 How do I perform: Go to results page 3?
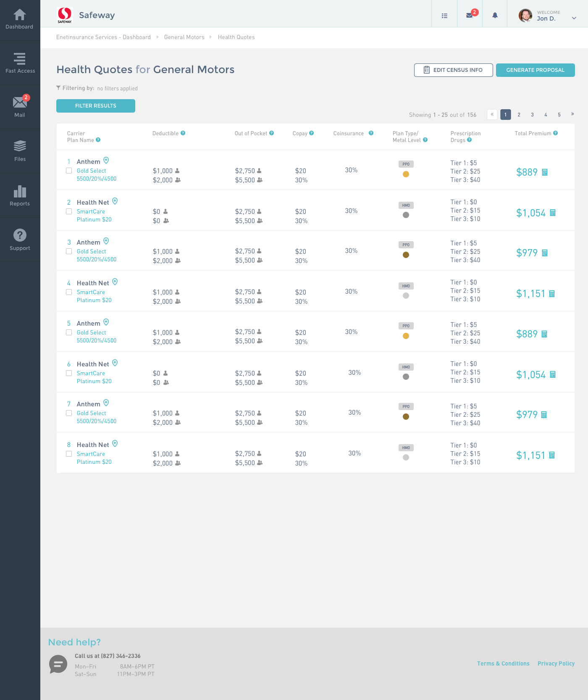click(x=532, y=115)
